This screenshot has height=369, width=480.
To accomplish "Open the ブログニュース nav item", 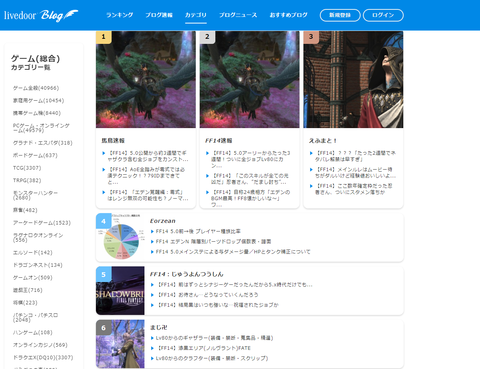I will point(238,15).
